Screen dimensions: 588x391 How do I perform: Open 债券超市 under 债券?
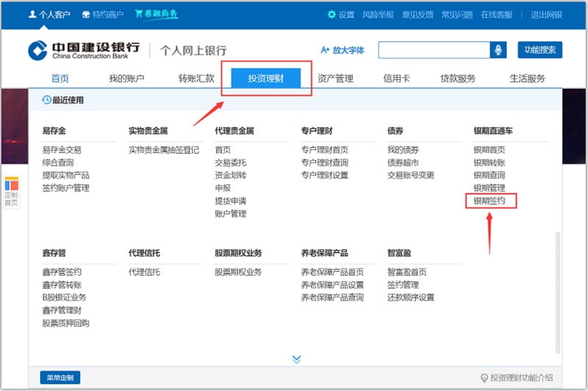point(404,162)
